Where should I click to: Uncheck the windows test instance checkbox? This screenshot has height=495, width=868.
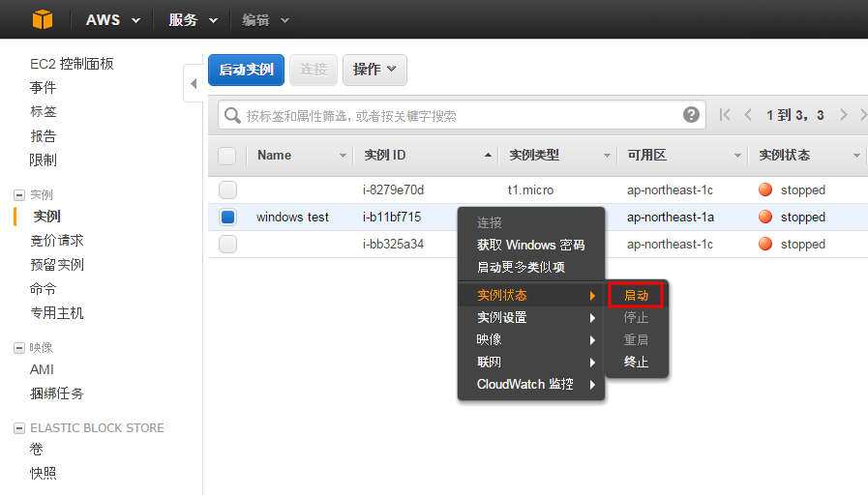click(227, 217)
